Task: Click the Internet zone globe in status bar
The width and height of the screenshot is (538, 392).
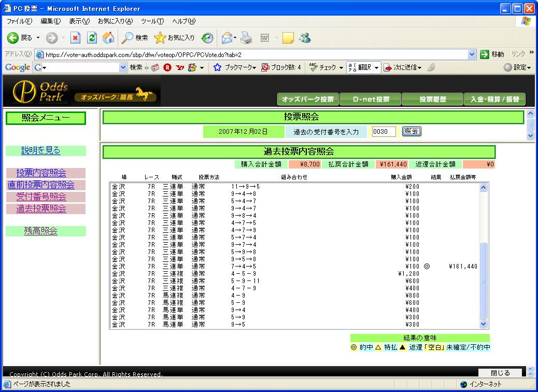Action: click(464, 384)
